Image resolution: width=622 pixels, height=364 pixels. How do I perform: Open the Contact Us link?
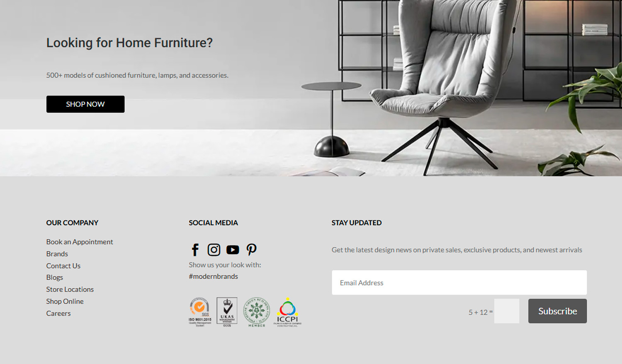[x=63, y=266]
